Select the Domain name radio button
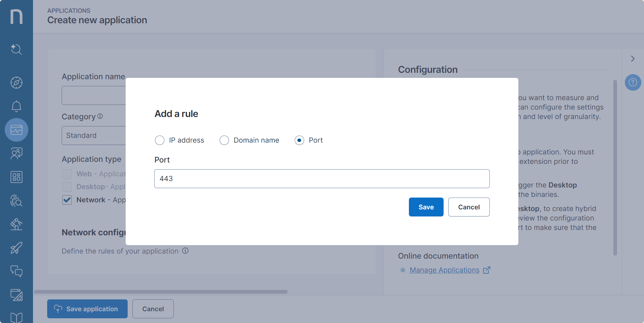The height and width of the screenshot is (323, 644). (224, 140)
